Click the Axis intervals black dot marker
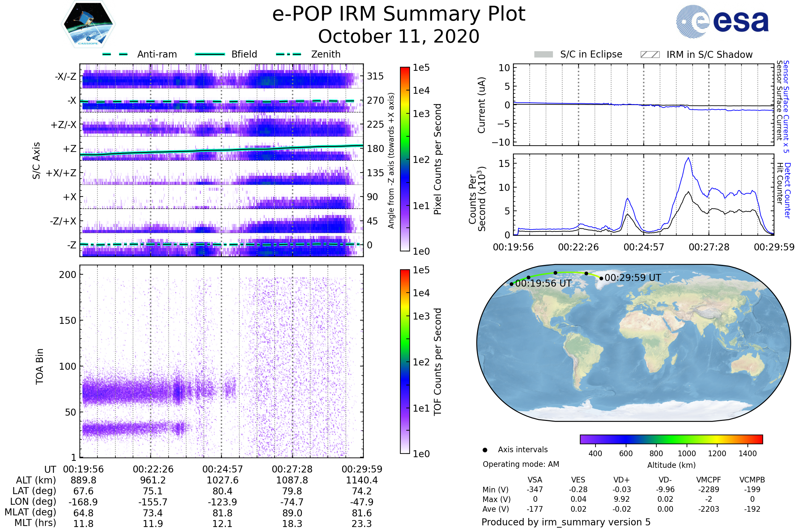 tap(485, 450)
